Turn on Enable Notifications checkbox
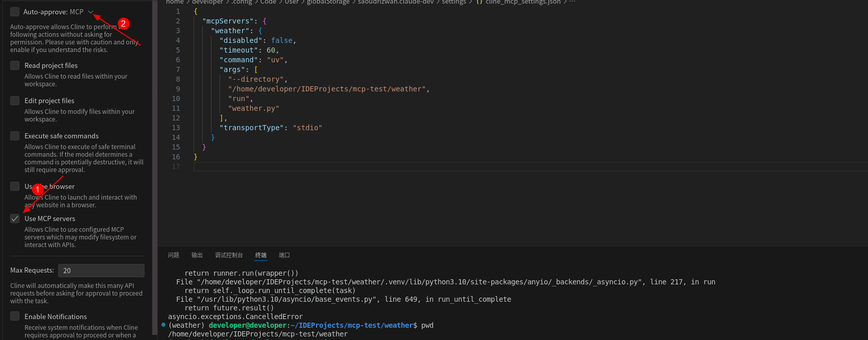This screenshot has height=340, width=868. 15,317
